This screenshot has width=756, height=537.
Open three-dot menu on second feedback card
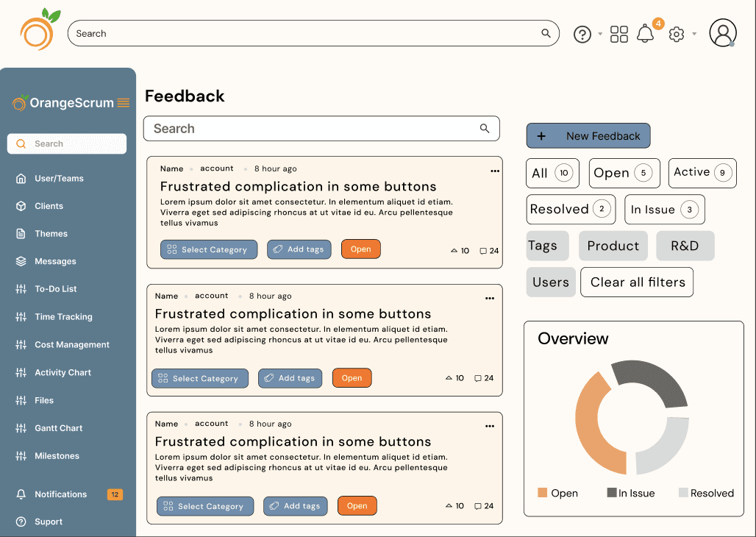coord(490,298)
